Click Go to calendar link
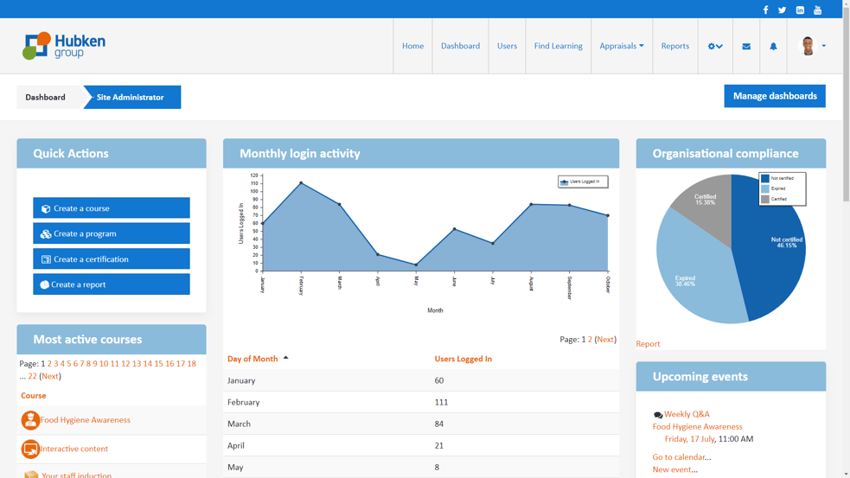The width and height of the screenshot is (850, 478). pos(681,457)
